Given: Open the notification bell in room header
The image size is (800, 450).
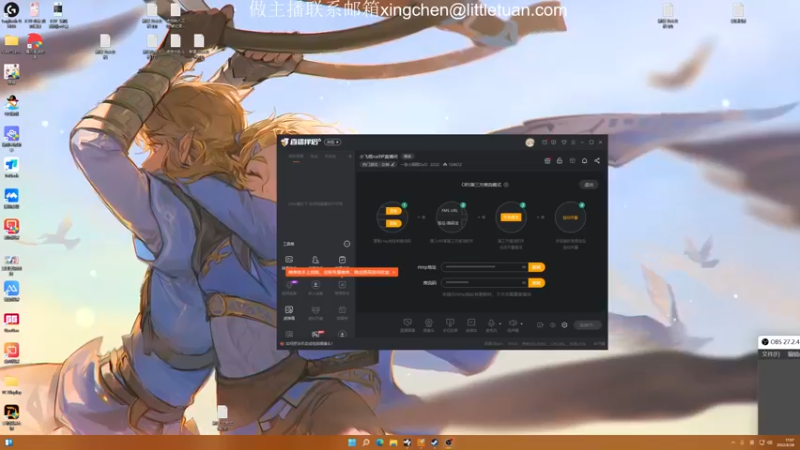Looking at the screenshot, I should click(585, 161).
